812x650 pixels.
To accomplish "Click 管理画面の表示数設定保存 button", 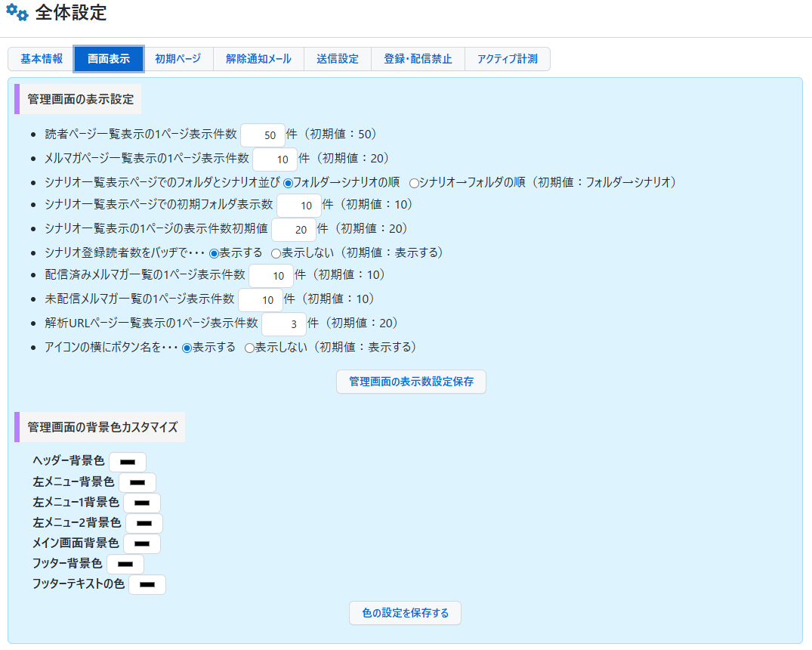I will pos(411,382).
